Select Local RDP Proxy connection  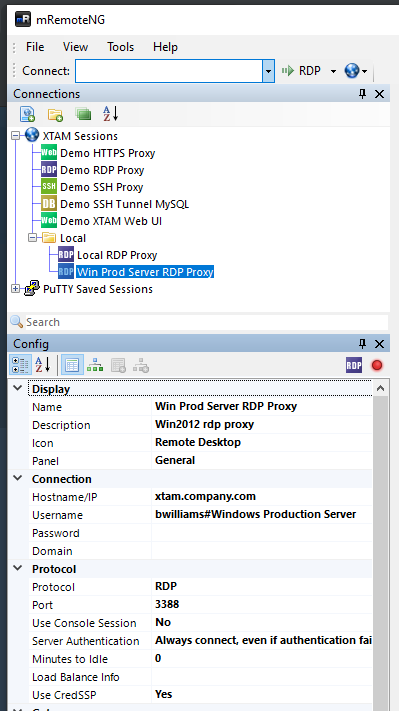click(117, 255)
